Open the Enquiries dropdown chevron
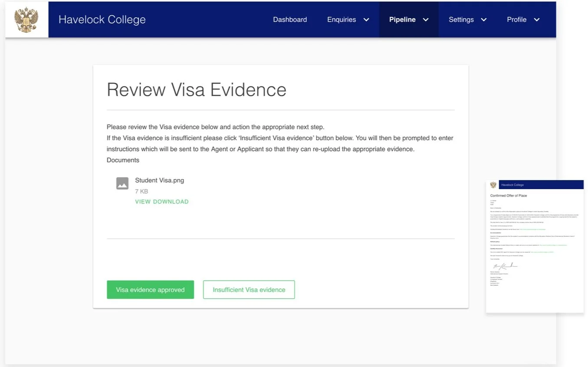 pyautogui.click(x=366, y=20)
